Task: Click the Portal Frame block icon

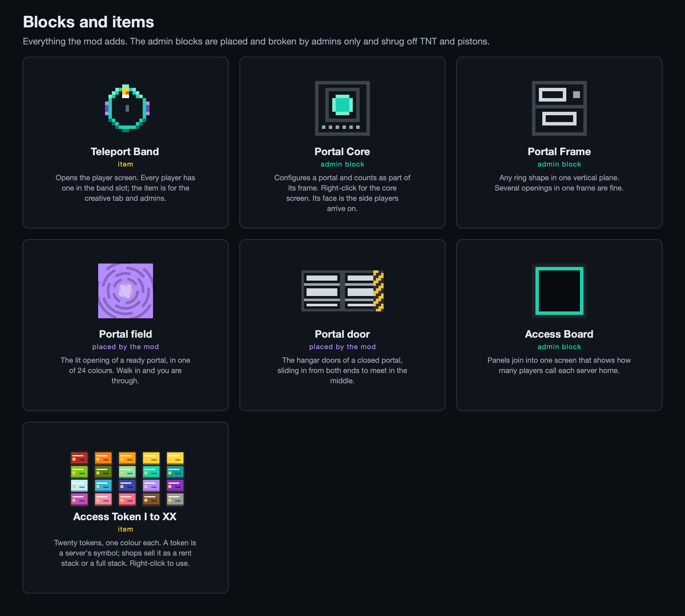Action: 559,108
